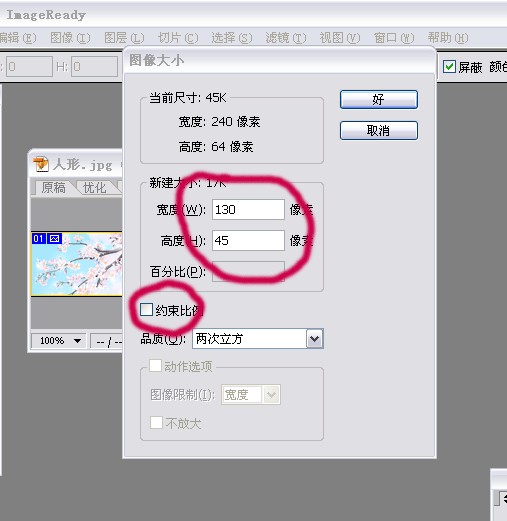Open the 品质 quality dropdown 两次立方
This screenshot has width=507, height=521.
(x=258, y=339)
